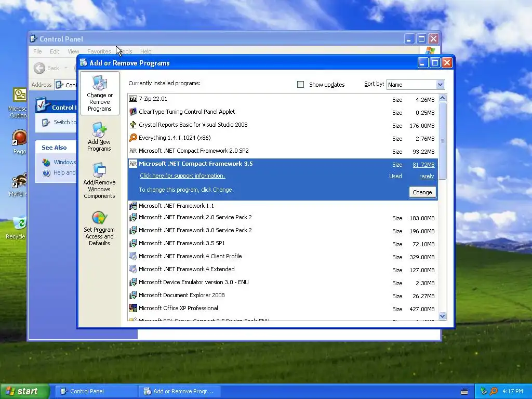Select 7-Zip 22.01 entry text
The height and width of the screenshot is (399, 532).
coord(153,99)
